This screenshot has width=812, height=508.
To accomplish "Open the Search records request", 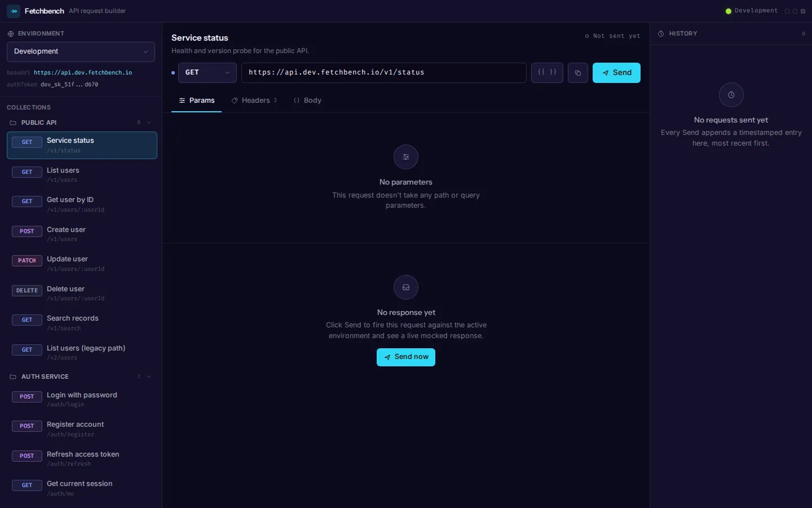I will tap(82, 323).
